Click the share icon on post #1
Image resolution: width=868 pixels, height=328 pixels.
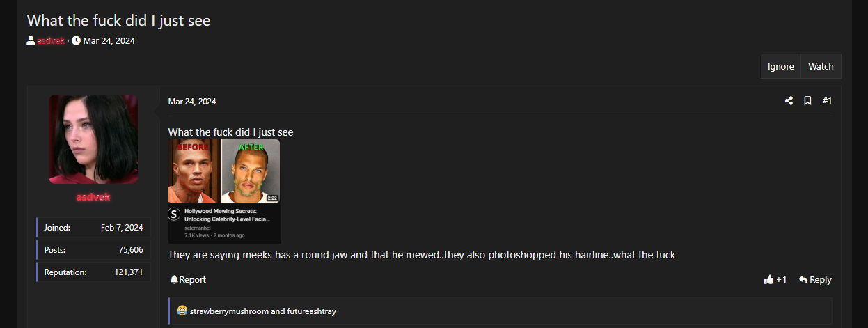(x=789, y=101)
